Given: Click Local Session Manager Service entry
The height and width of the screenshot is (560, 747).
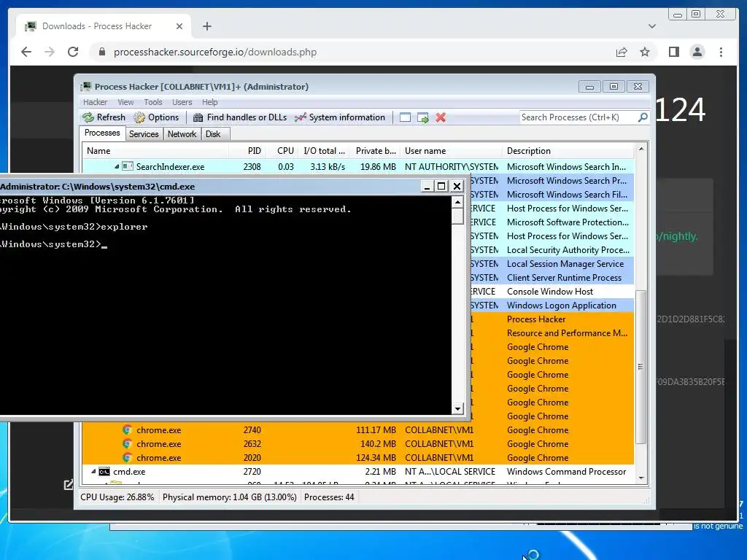Looking at the screenshot, I should [x=565, y=264].
